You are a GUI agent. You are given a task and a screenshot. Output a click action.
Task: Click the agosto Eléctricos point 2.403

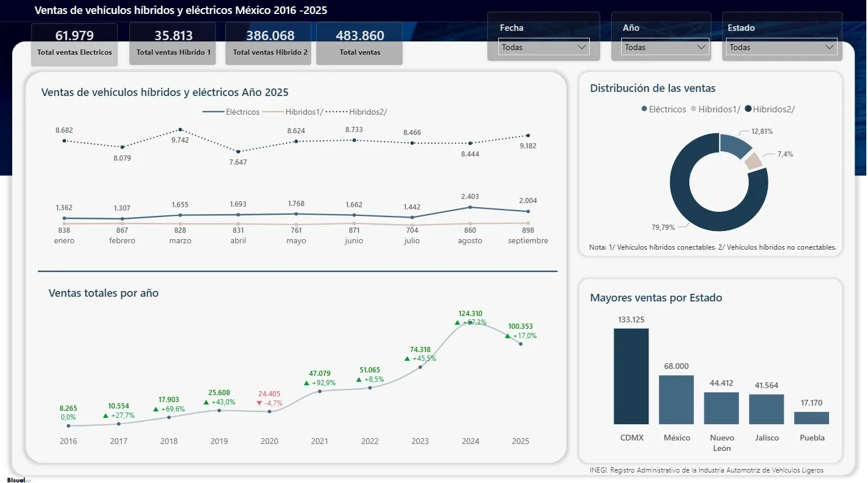pyautogui.click(x=470, y=207)
